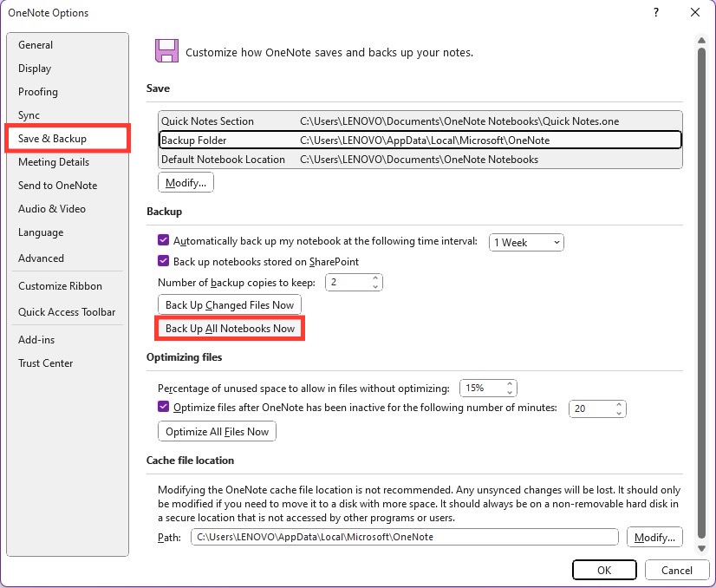
Task: Select the Save & Backup category
Action: [68, 139]
